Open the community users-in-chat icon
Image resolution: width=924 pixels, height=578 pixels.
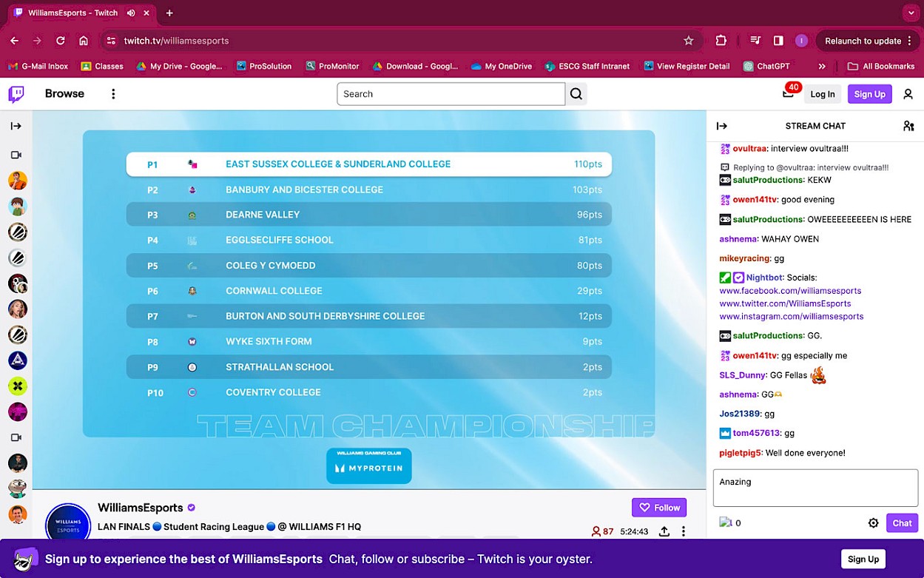(908, 126)
